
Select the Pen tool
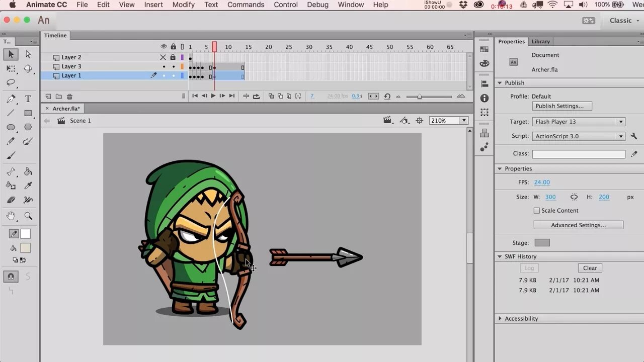click(11, 99)
